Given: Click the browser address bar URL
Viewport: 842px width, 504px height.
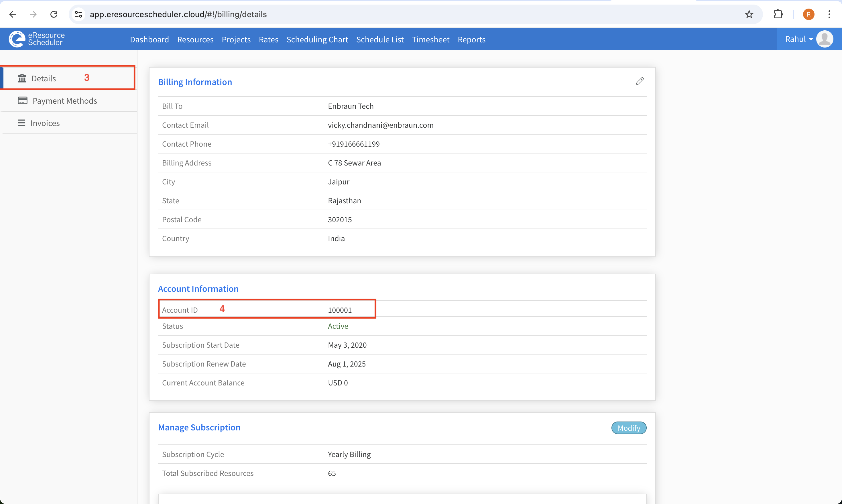Looking at the screenshot, I should click(x=178, y=14).
